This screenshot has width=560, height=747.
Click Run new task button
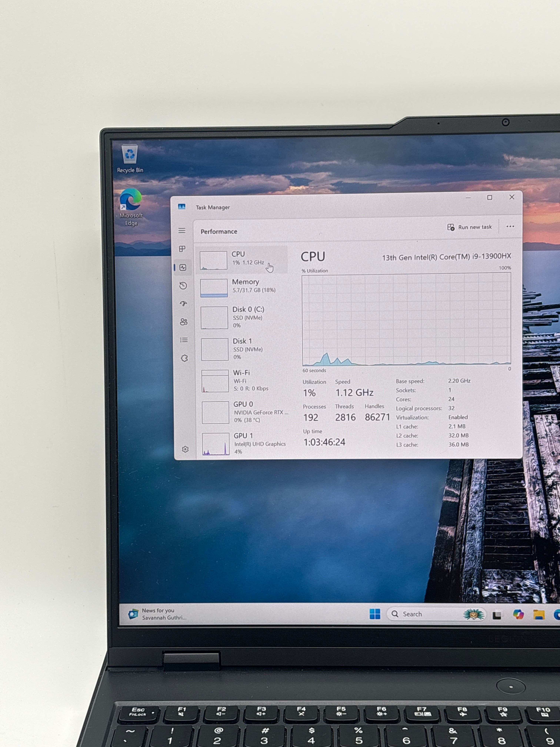coord(469,227)
